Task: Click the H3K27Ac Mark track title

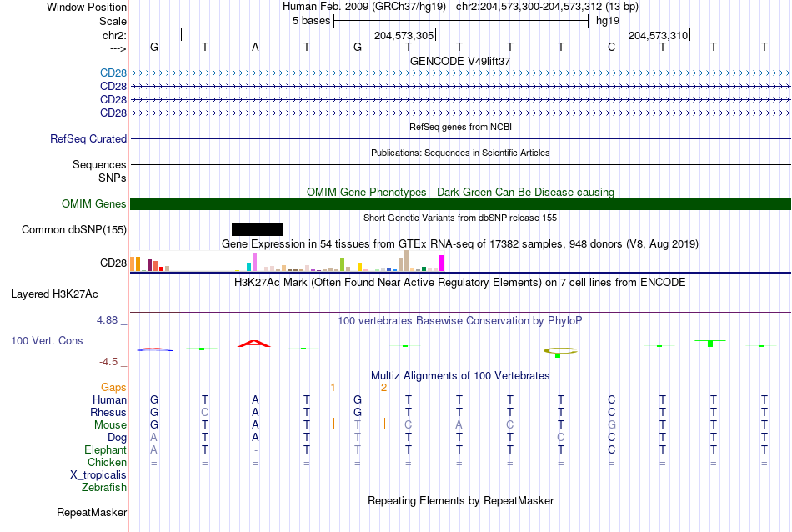Action: point(460,282)
